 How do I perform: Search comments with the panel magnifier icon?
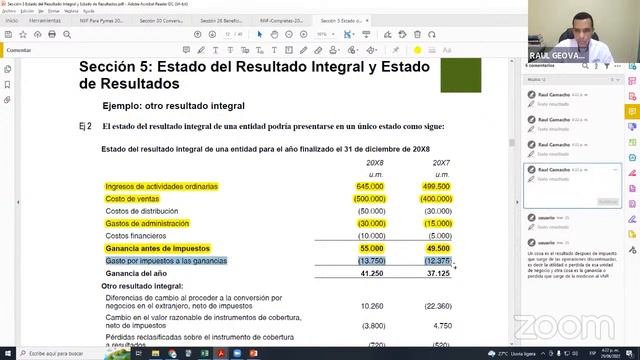585,66
